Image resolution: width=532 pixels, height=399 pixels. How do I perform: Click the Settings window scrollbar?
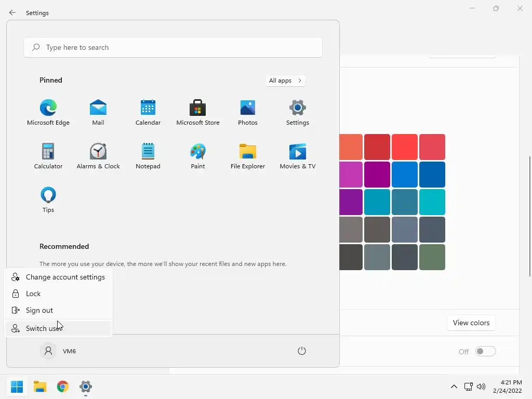coord(530,217)
